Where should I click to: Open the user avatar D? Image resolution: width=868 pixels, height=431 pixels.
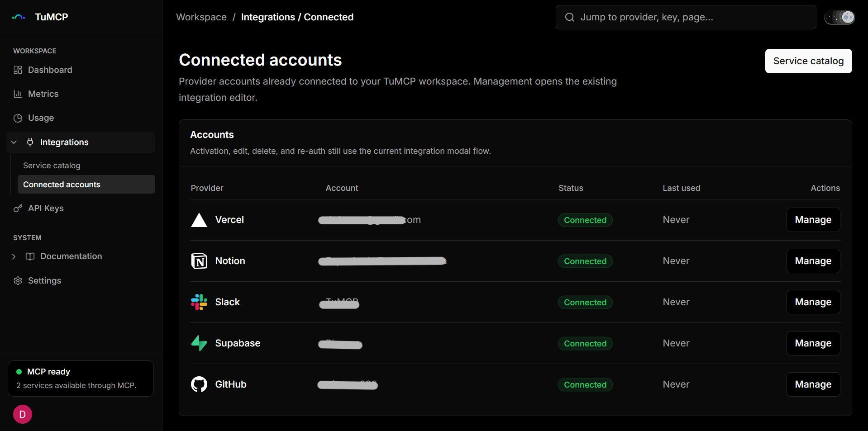tap(23, 414)
